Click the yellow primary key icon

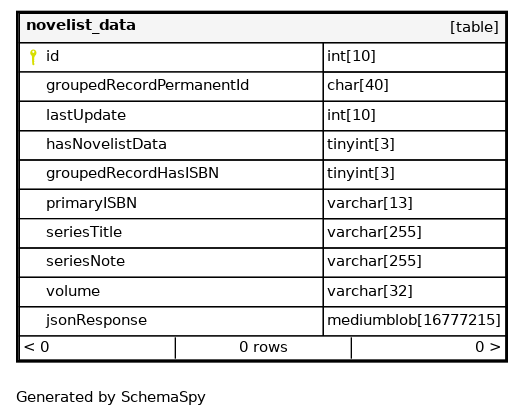coord(33,57)
